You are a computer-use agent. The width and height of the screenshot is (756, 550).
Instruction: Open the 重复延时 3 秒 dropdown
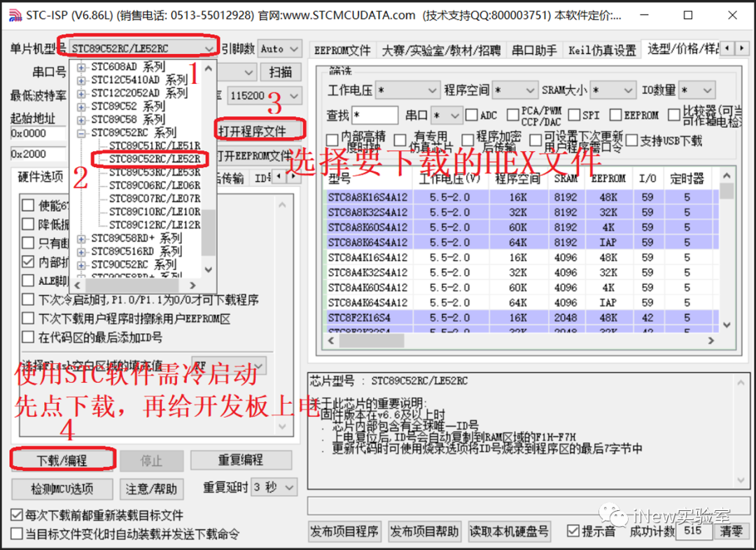274,487
